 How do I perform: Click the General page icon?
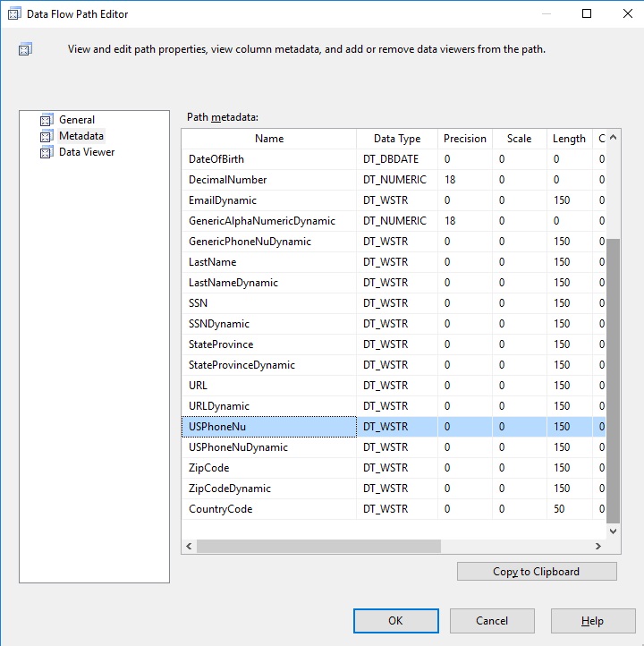tap(47, 120)
